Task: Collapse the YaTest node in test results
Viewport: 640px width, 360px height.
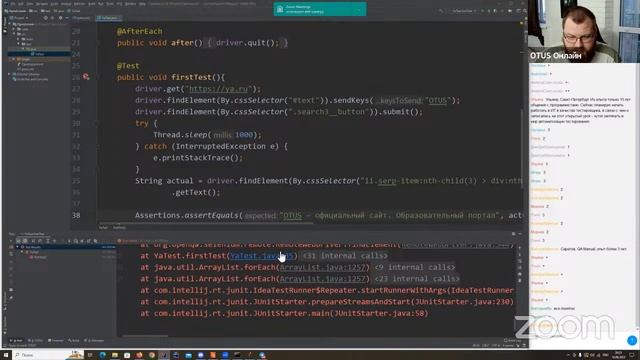Action: tap(22, 252)
